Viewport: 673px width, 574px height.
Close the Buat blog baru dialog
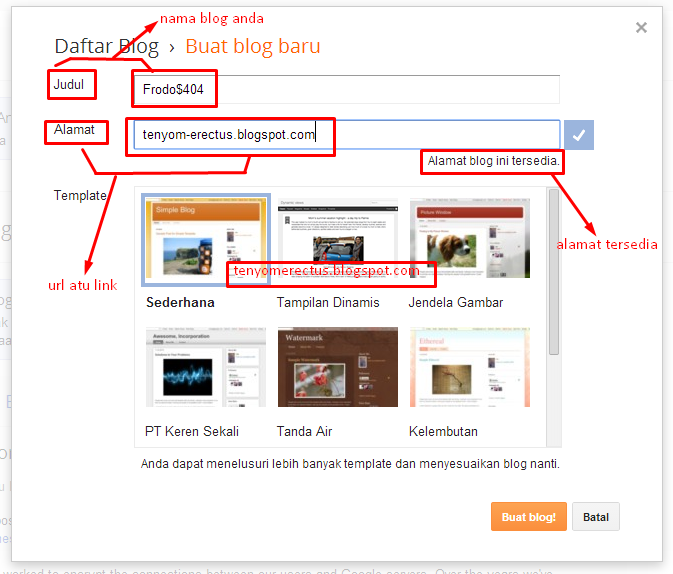(641, 28)
